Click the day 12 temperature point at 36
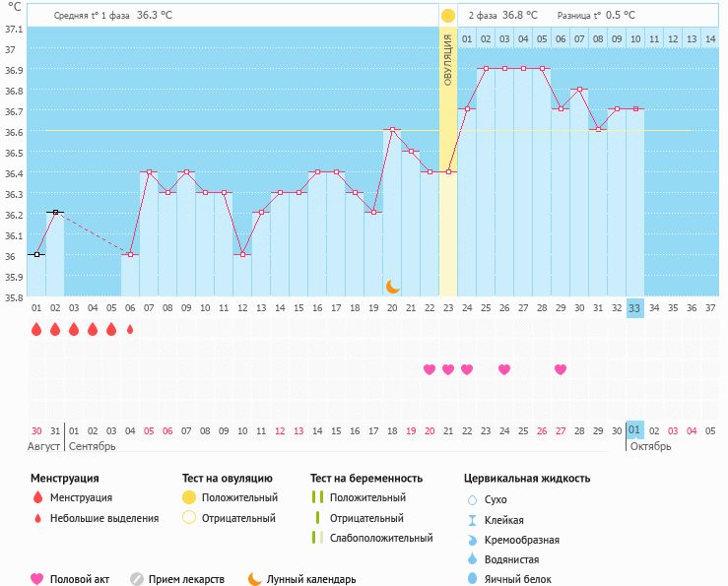728x586 pixels. tap(242, 254)
